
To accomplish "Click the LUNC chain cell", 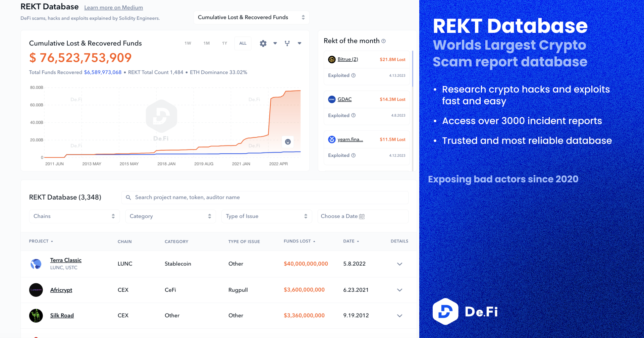I will (125, 264).
